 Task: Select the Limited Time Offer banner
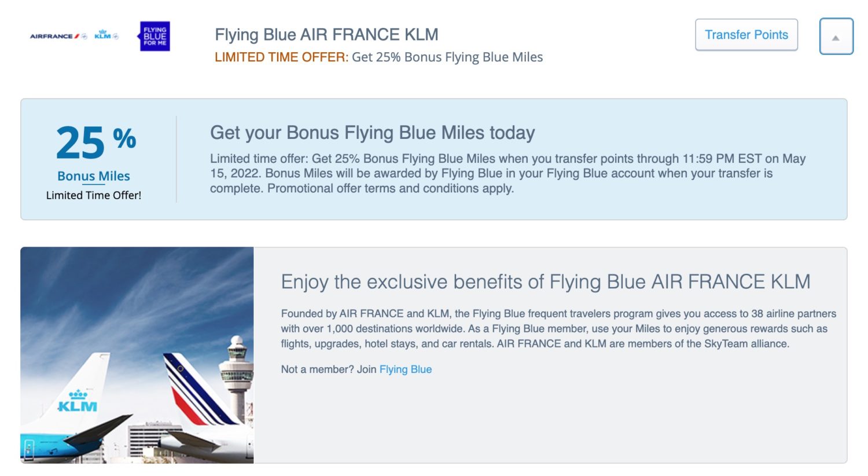coord(434,159)
